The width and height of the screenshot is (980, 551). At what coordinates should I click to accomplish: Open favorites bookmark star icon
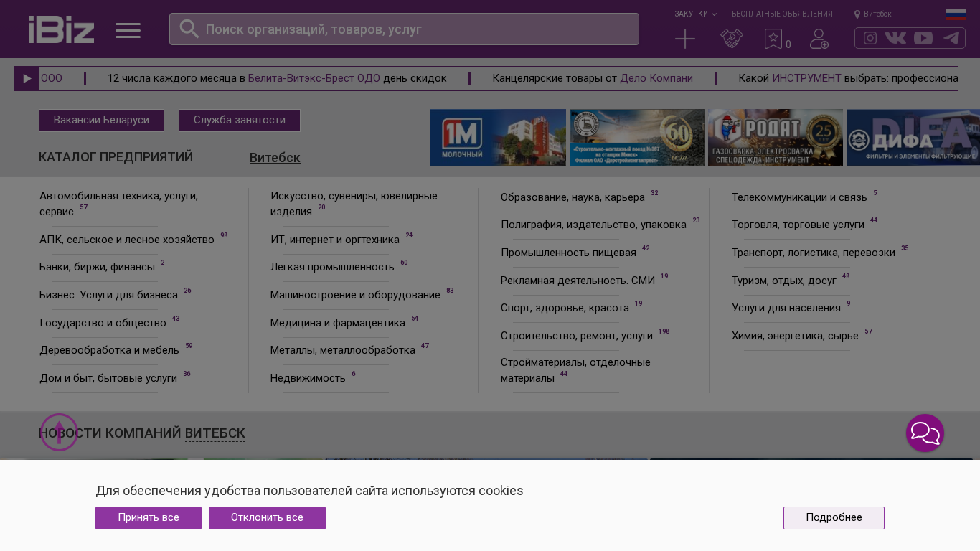pyautogui.click(x=773, y=39)
